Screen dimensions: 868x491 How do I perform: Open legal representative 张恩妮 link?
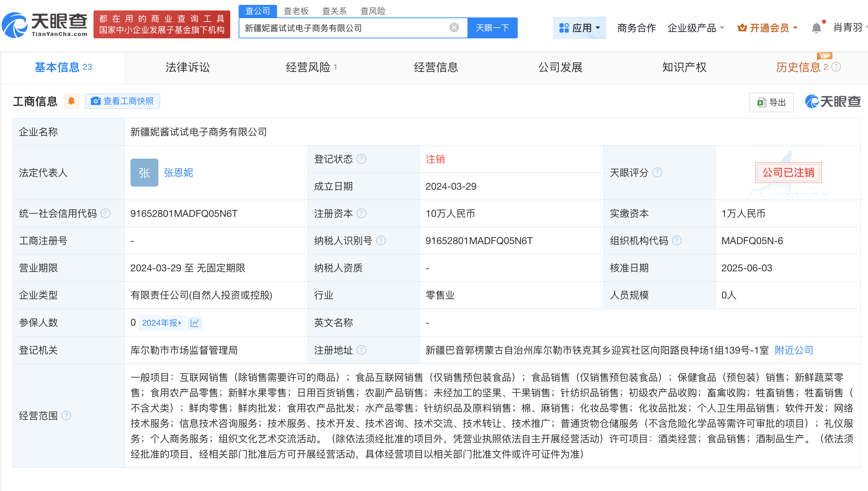click(x=179, y=173)
